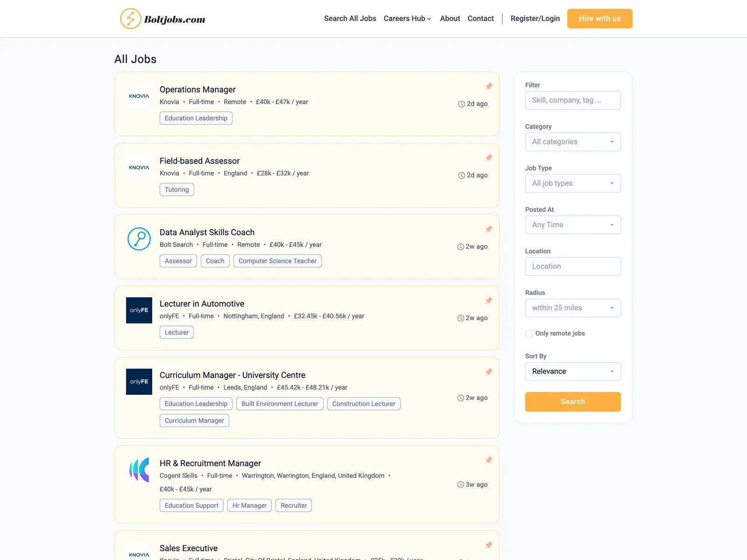Image resolution: width=747 pixels, height=560 pixels.
Task: Click the Hire with us button
Action: [600, 19]
